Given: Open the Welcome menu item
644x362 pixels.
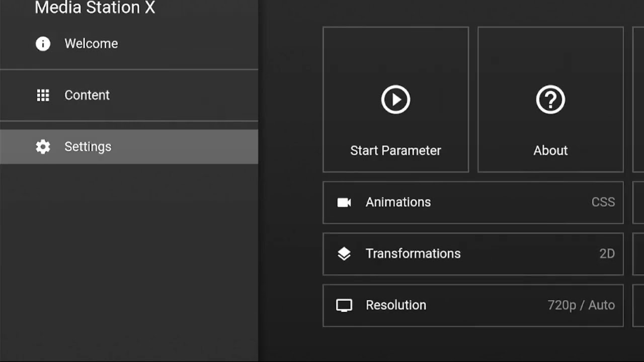Looking at the screenshot, I should click(129, 44).
